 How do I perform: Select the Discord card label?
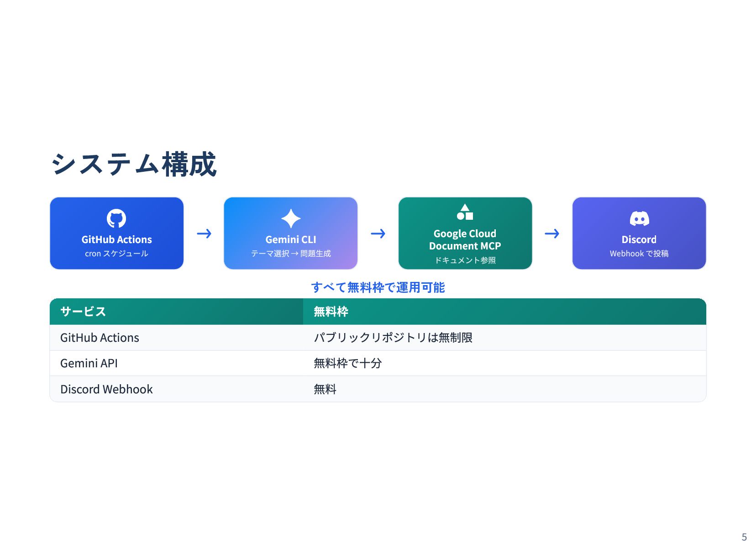(639, 239)
